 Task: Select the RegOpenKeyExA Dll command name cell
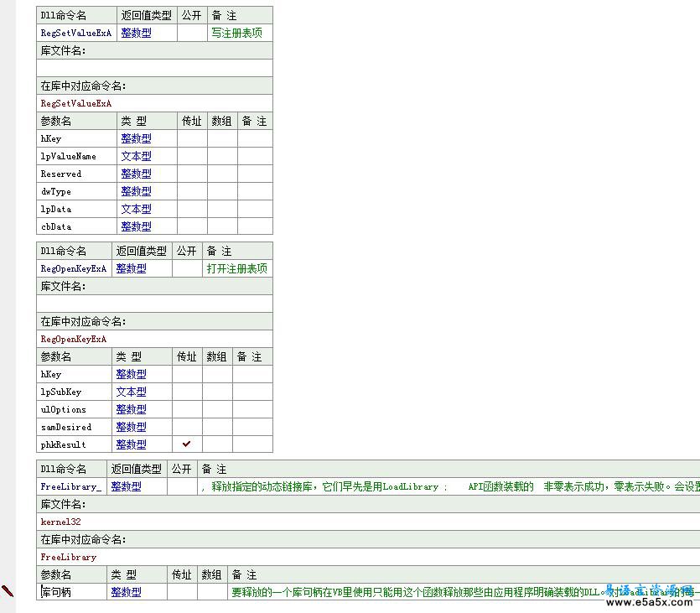(x=74, y=268)
